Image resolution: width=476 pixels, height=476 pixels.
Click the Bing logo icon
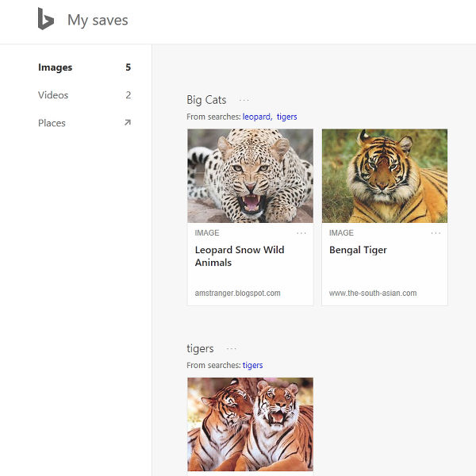pyautogui.click(x=46, y=19)
